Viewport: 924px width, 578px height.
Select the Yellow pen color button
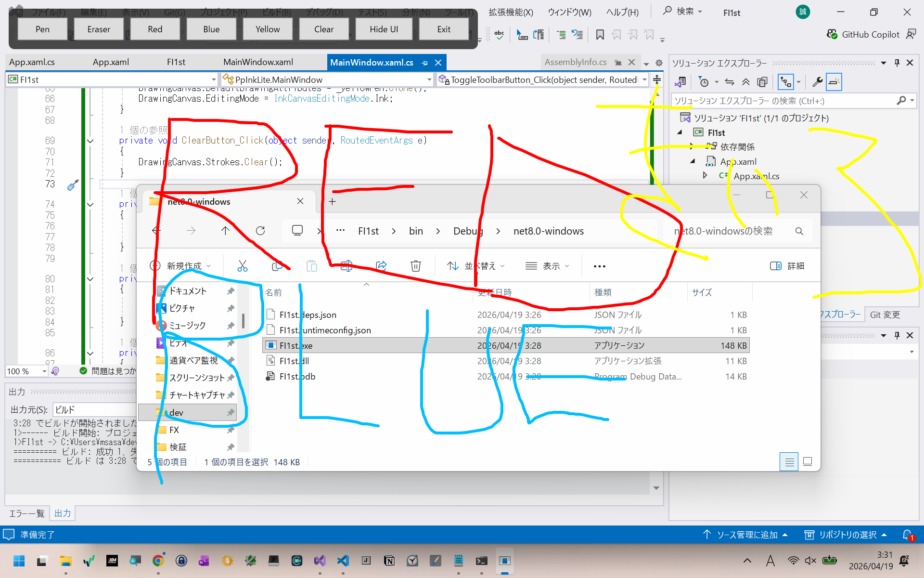268,29
